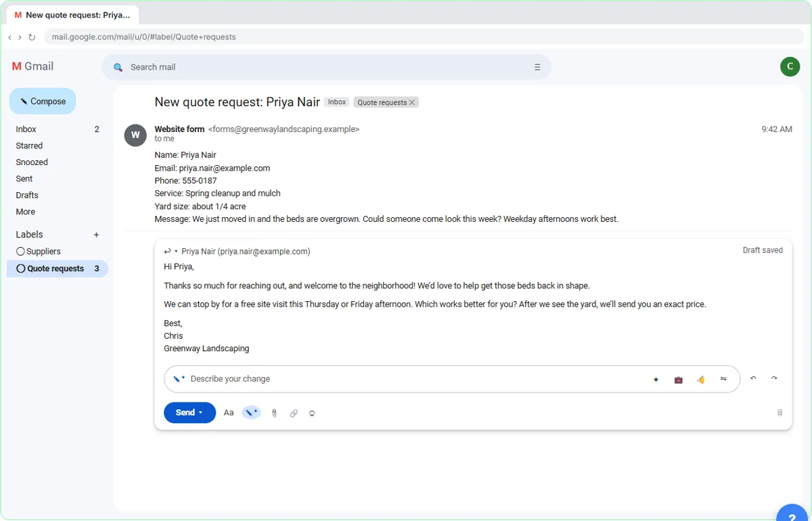
Task: Remove the Quote requests label from email
Action: tap(412, 103)
